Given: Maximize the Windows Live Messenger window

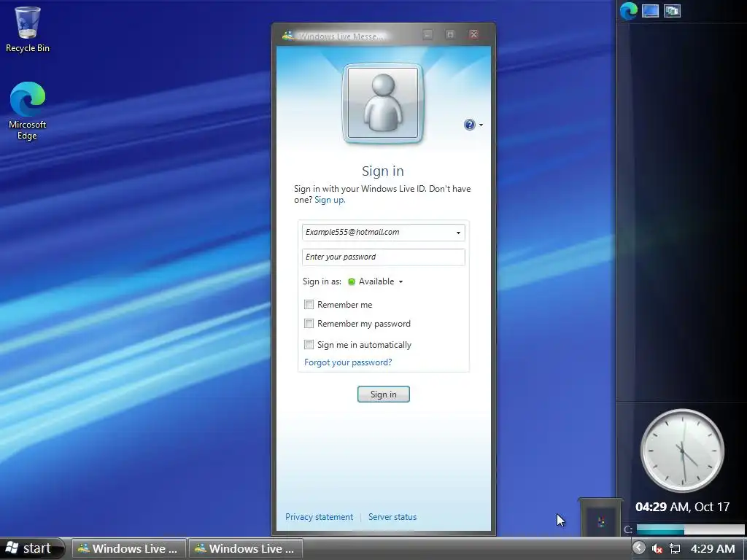Looking at the screenshot, I should coord(450,35).
